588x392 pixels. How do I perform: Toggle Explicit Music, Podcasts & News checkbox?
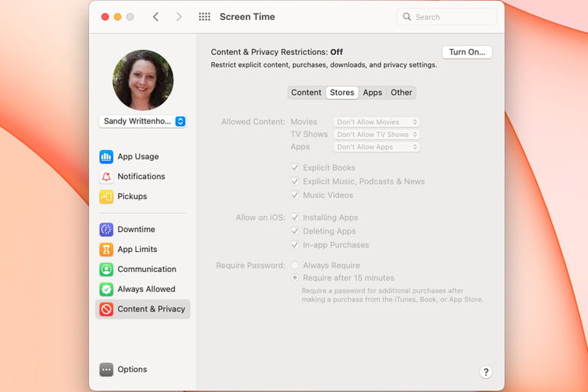295,181
